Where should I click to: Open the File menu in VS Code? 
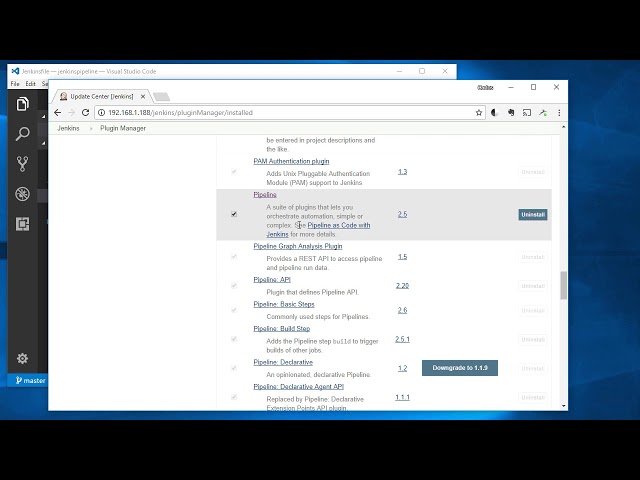[x=15, y=84]
